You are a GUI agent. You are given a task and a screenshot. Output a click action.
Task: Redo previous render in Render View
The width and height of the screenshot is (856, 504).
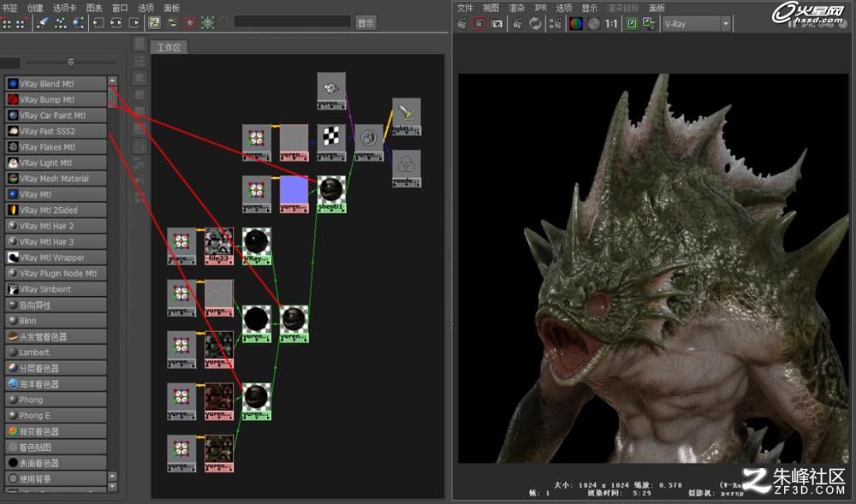[x=462, y=24]
